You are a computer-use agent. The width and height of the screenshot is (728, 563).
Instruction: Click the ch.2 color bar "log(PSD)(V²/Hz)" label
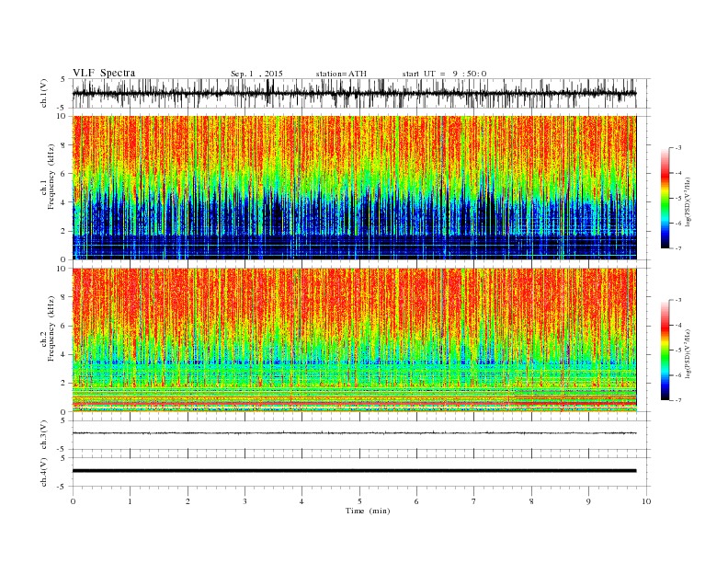(x=688, y=354)
